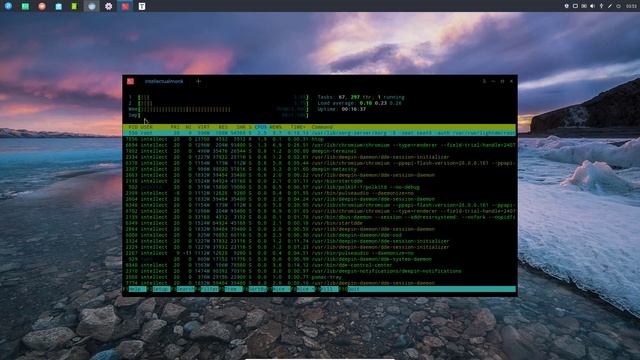Image resolution: width=640 pixels, height=360 pixels.
Task: Select the deepin-metacity process row
Action: (x=319, y=169)
